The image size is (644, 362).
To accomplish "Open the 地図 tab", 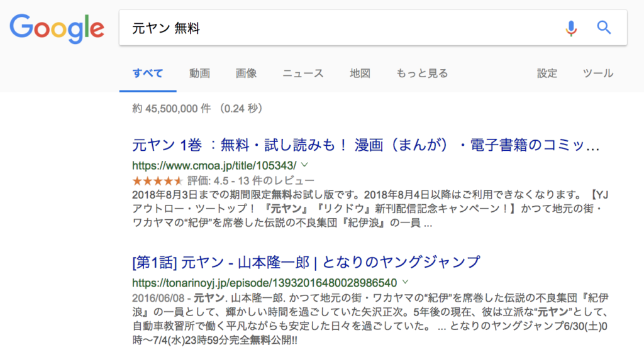I will pos(360,74).
